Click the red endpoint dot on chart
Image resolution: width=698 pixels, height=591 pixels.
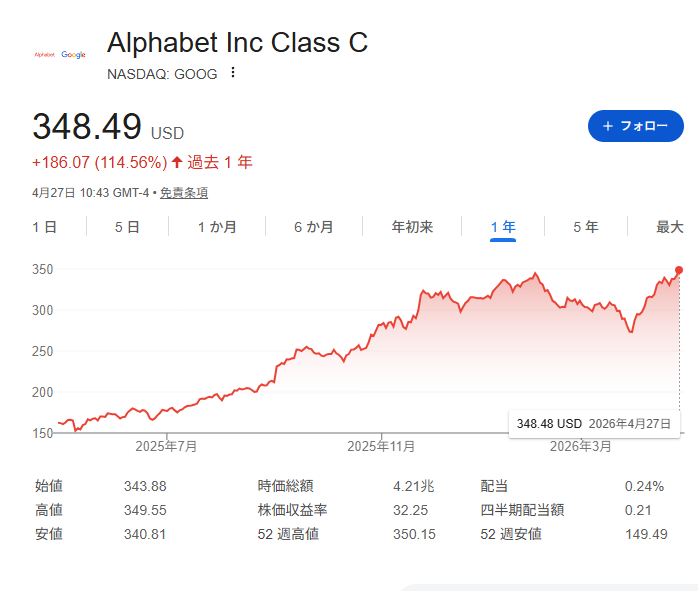point(680,270)
